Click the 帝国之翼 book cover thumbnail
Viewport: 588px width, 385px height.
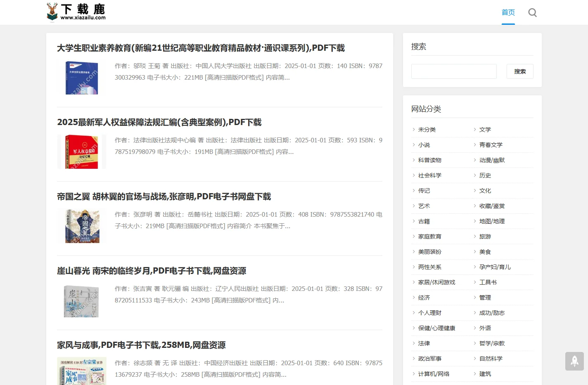point(82,226)
